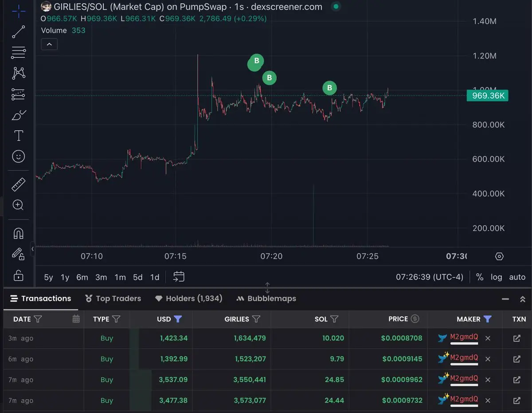This screenshot has height=413, width=532.
Task: Click the GIRLIES token avatar icon
Action: [x=46, y=7]
